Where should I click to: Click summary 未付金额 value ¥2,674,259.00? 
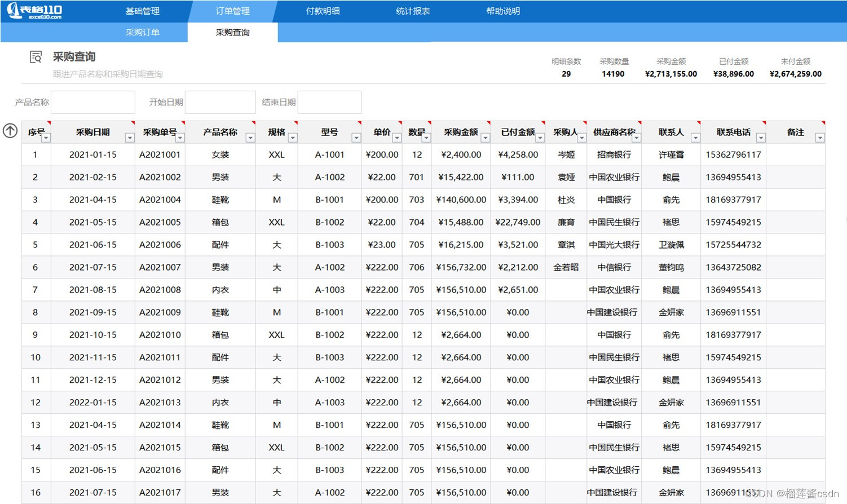coord(796,74)
